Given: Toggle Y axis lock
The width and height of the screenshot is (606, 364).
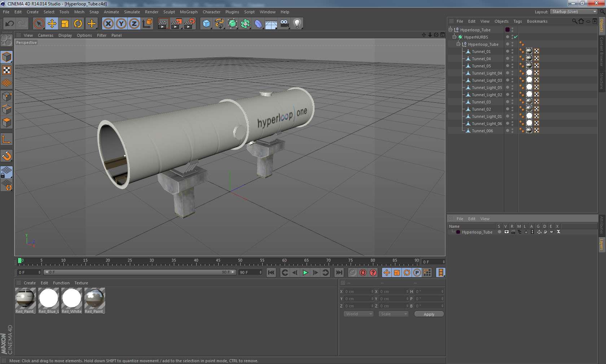Looking at the screenshot, I should (x=121, y=24).
